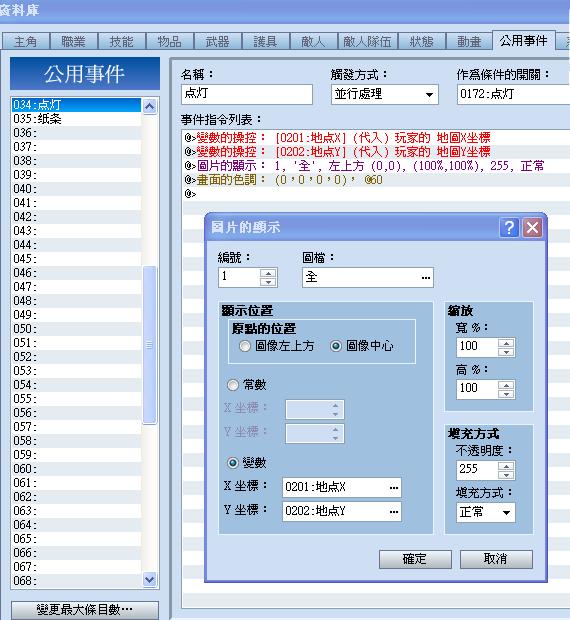Expand the 填充方式 正常 dropdown
This screenshot has height=620, width=570.
pyautogui.click(x=506, y=513)
